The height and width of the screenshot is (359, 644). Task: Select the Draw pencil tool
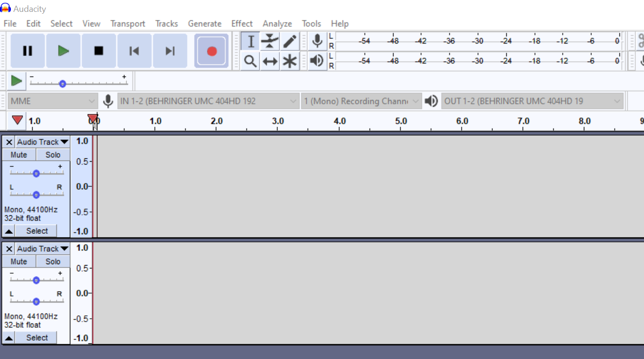click(x=289, y=42)
